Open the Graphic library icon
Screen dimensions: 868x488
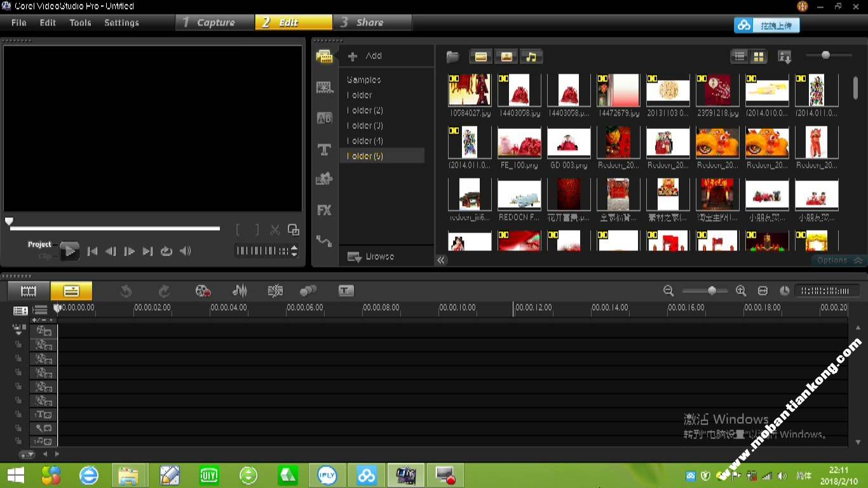pos(325,180)
